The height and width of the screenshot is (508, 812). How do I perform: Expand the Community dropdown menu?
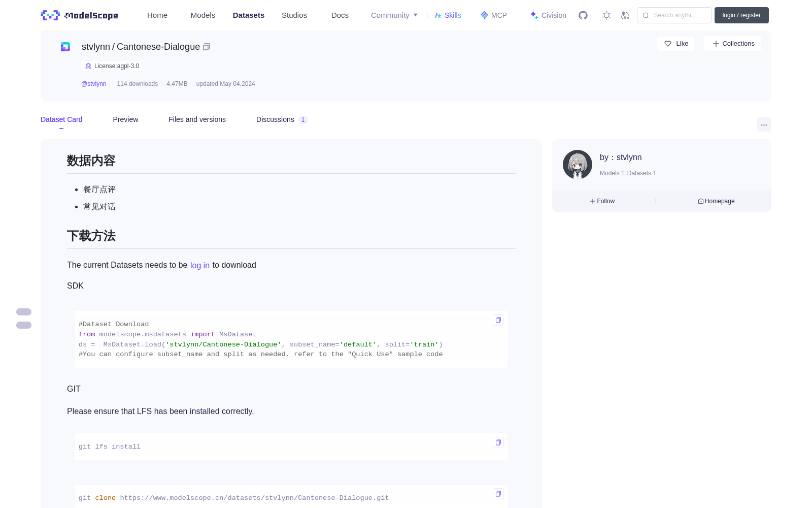pos(394,15)
